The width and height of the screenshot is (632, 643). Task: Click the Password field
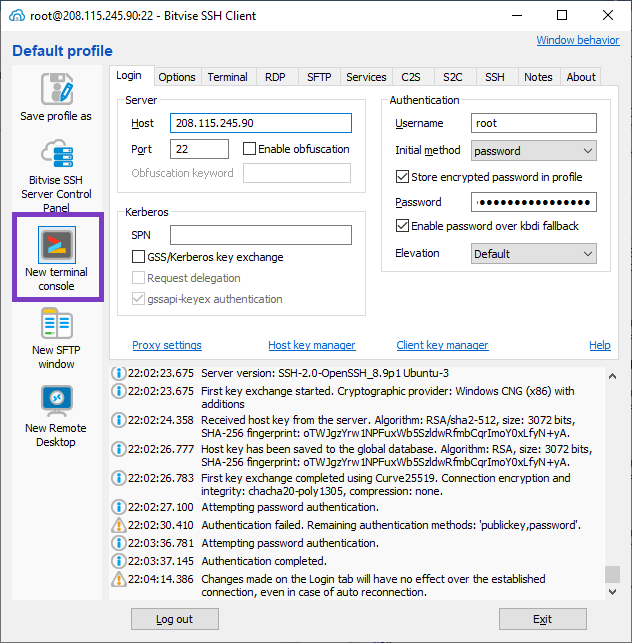pos(534,202)
